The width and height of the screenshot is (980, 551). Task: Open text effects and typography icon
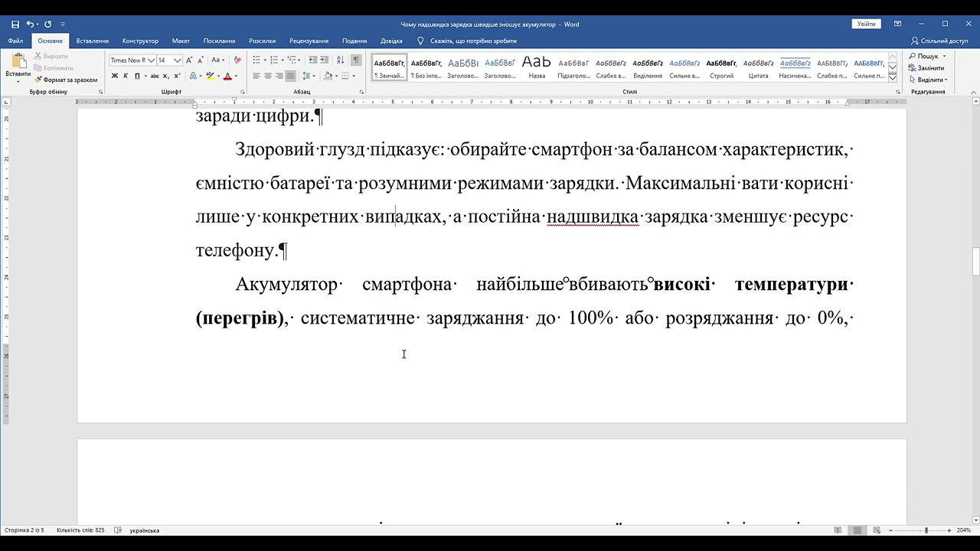point(193,76)
